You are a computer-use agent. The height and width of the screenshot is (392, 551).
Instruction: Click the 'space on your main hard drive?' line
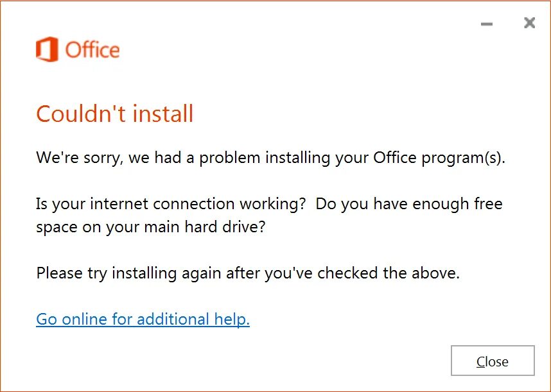click(151, 227)
